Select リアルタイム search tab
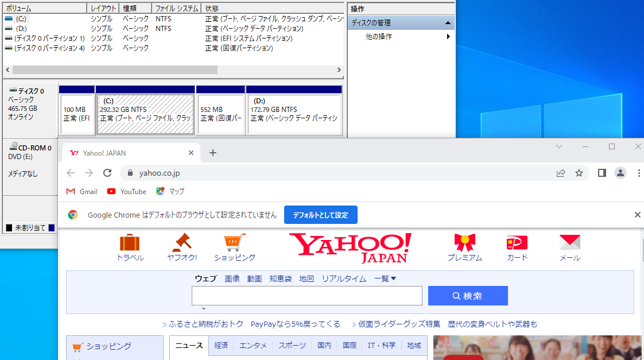Image resolution: width=644 pixels, height=360 pixels. tap(344, 278)
